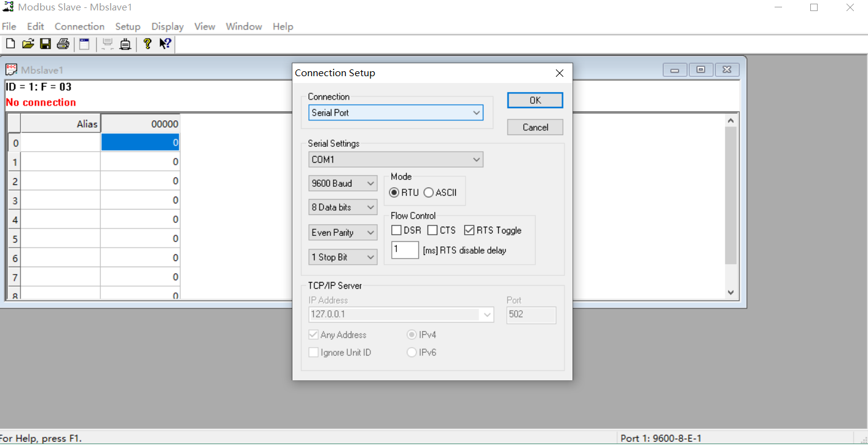Screen dimensions: 868x446
Task: Open the Connection type dropdown showing Serial Port
Action: (x=396, y=112)
